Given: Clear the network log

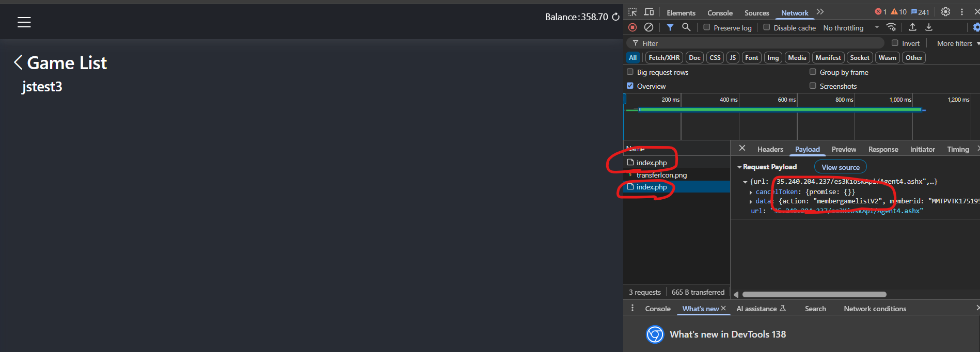Looking at the screenshot, I should 649,27.
